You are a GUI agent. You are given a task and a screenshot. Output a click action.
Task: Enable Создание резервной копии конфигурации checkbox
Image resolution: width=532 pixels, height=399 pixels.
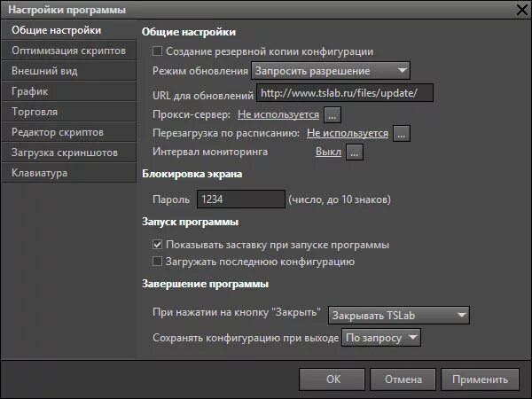(157, 51)
